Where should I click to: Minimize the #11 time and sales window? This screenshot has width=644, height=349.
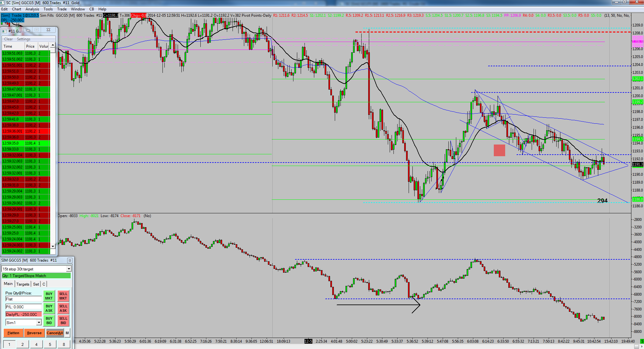coord(28,30)
